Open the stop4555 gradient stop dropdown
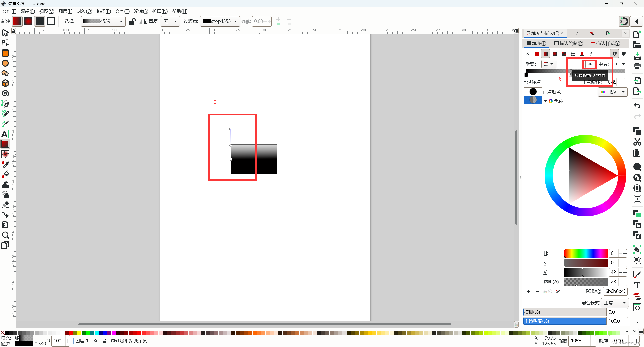This screenshot has height=347, width=644. click(x=220, y=21)
